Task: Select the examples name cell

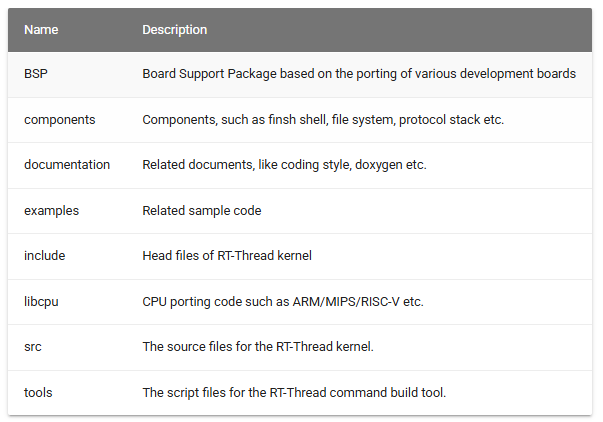Action: pyautogui.click(x=51, y=211)
